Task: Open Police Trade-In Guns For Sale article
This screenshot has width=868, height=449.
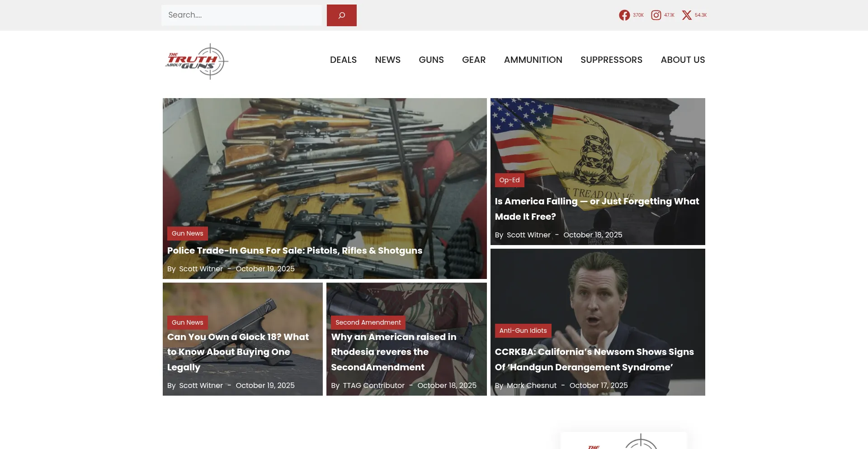Action: (294, 250)
